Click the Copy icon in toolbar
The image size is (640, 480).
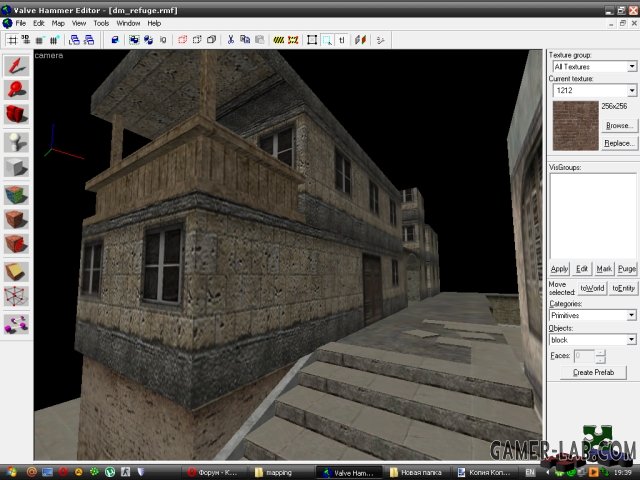[x=245, y=40]
